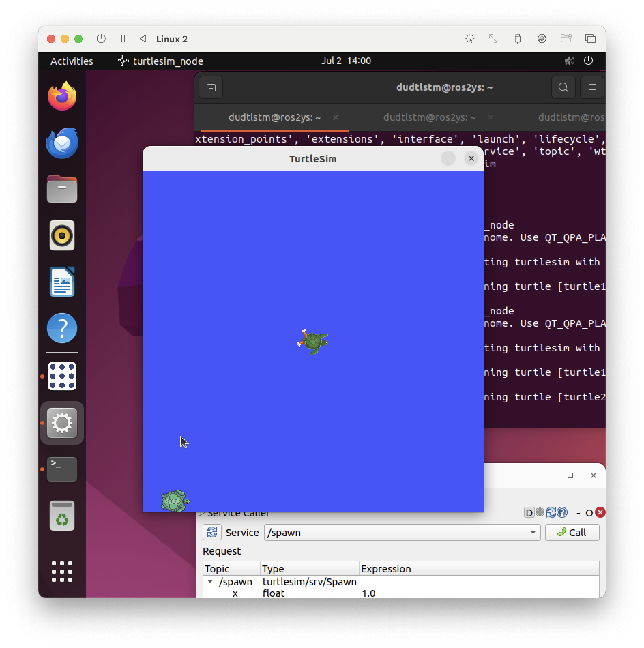The width and height of the screenshot is (644, 648).
Task: Click the shared folder icon in VM toolbar
Action: click(x=566, y=39)
